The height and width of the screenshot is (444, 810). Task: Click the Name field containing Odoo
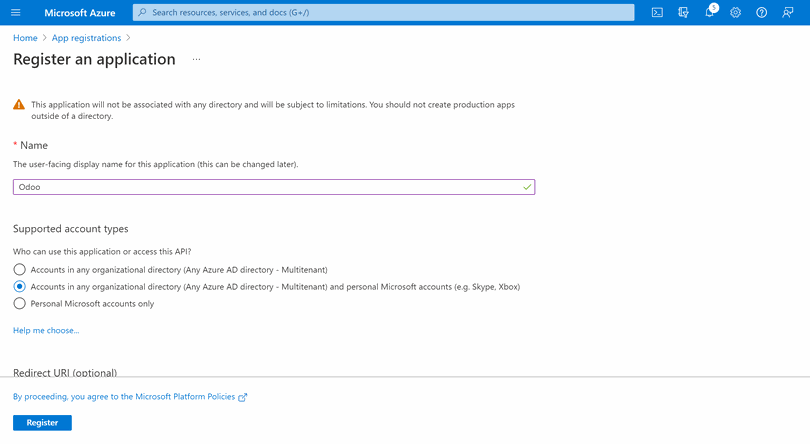(x=274, y=187)
